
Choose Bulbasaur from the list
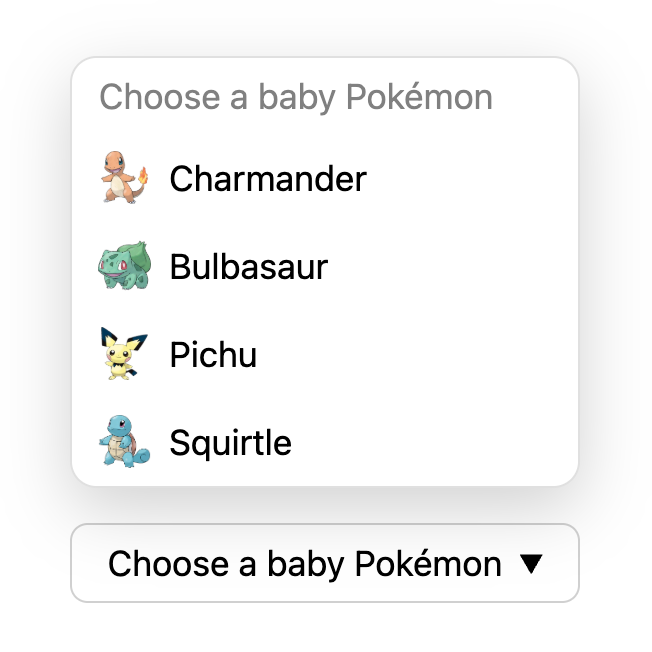tap(249, 267)
